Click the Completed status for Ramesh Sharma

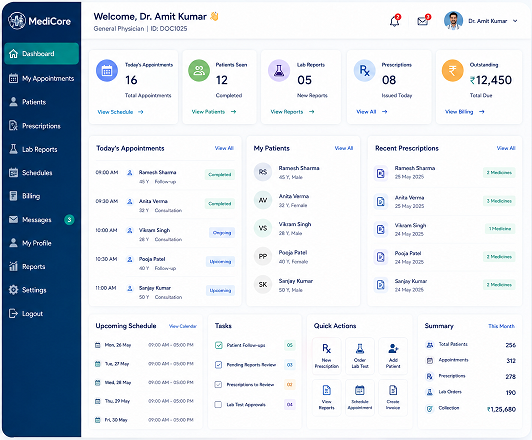(220, 175)
